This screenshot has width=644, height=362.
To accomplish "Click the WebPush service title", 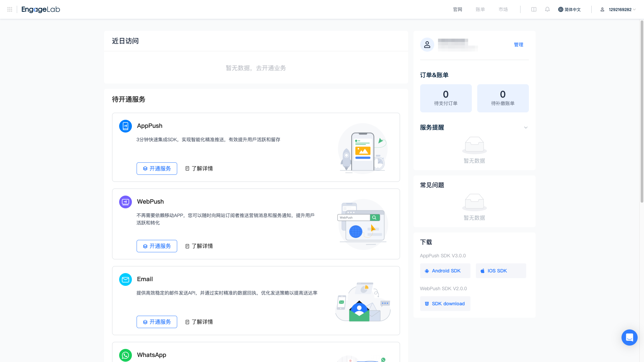I will coord(150,202).
